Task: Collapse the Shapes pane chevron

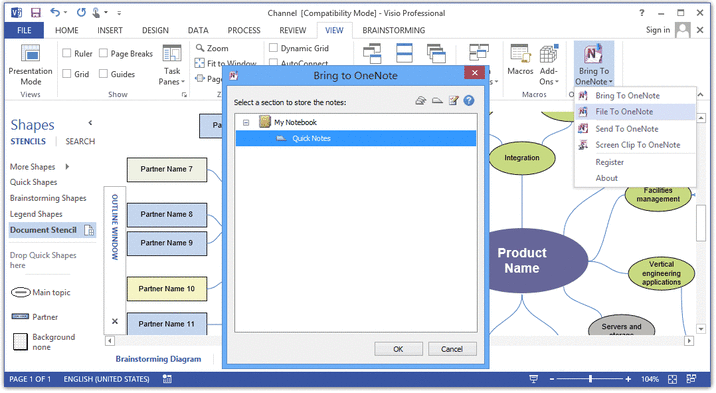Action: (x=90, y=122)
